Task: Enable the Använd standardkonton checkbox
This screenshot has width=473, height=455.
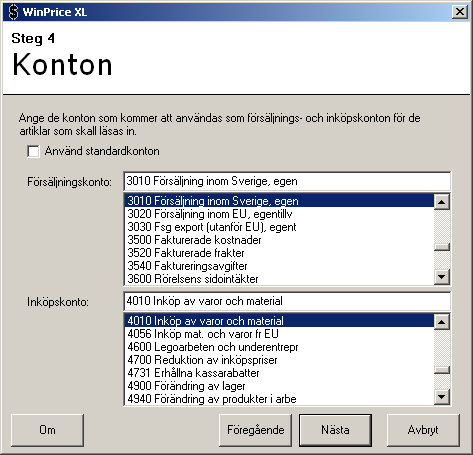Action: (x=33, y=151)
